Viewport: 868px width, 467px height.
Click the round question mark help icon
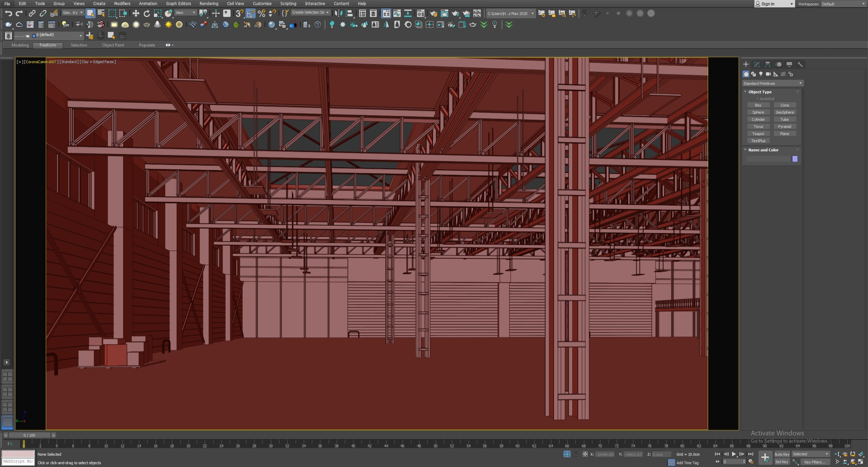[317, 25]
